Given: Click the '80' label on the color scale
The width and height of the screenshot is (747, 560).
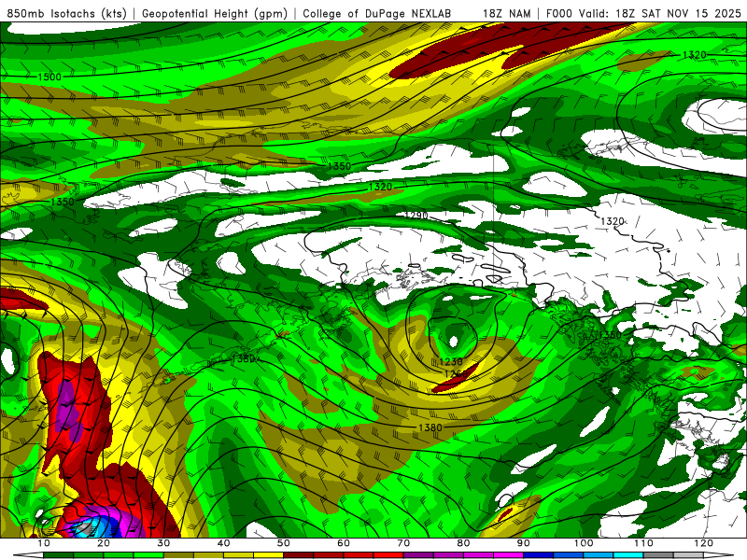Looking at the screenshot, I should 463,543.
